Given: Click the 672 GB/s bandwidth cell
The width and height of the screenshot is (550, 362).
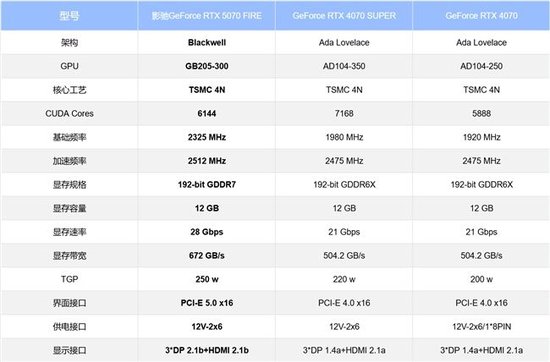Looking at the screenshot, I should click(207, 255).
